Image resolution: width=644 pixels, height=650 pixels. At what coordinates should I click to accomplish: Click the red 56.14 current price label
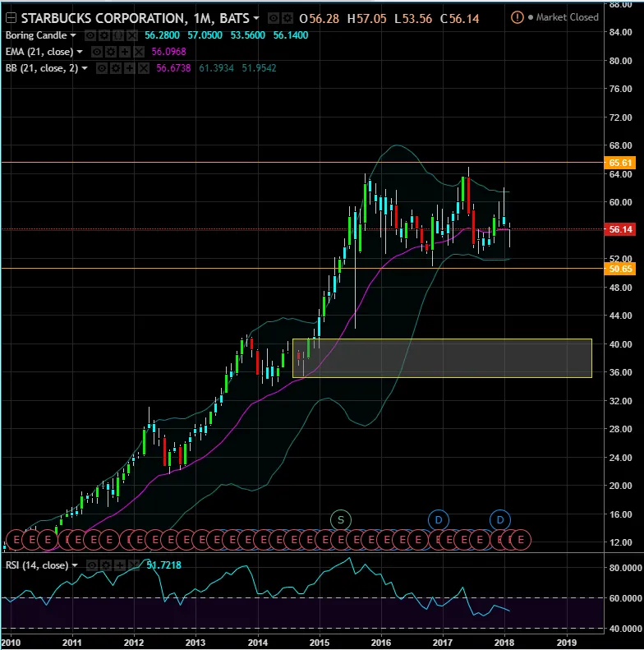[619, 229]
